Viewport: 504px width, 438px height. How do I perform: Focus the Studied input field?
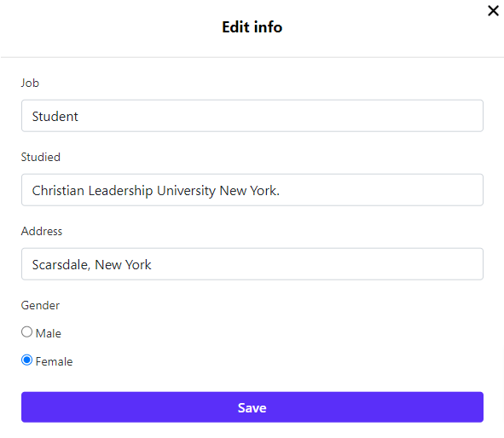click(252, 190)
